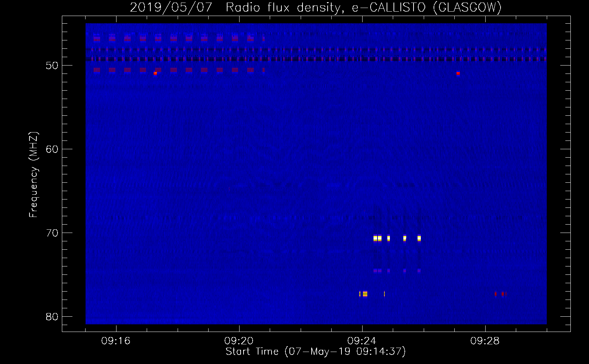Click the faint red marks near 77 MHz at 09:28

(x=501, y=294)
